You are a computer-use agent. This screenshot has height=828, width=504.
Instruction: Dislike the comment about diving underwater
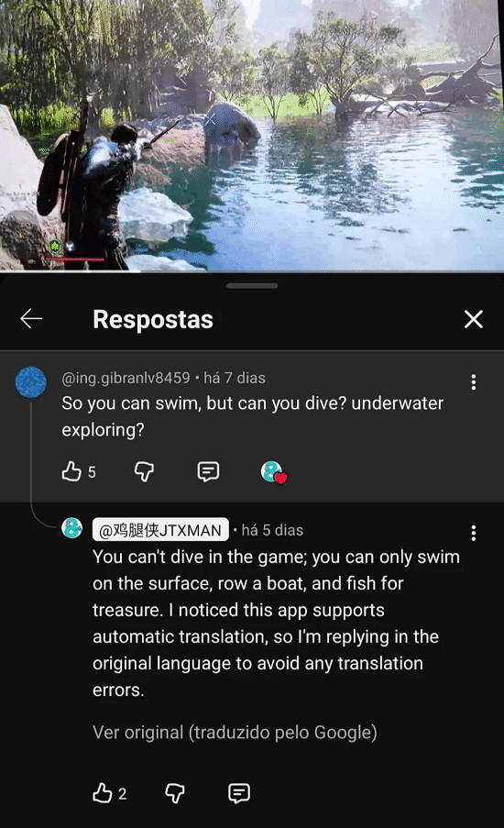tap(144, 471)
